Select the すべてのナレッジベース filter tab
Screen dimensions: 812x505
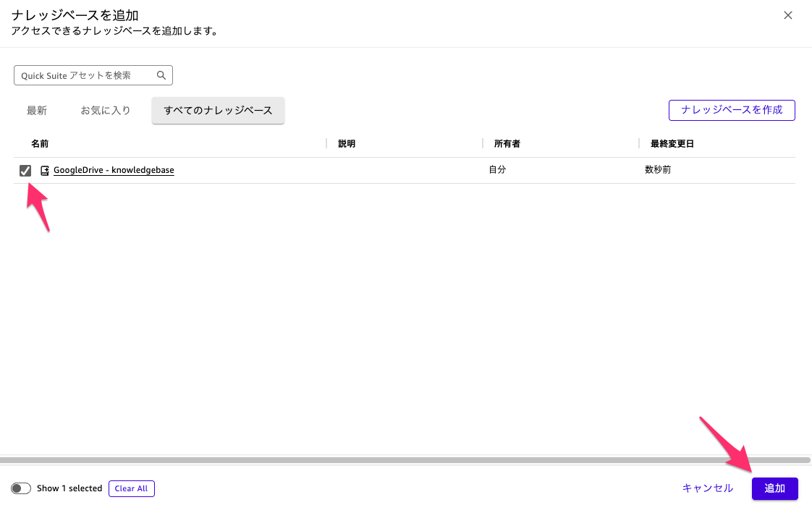point(218,110)
